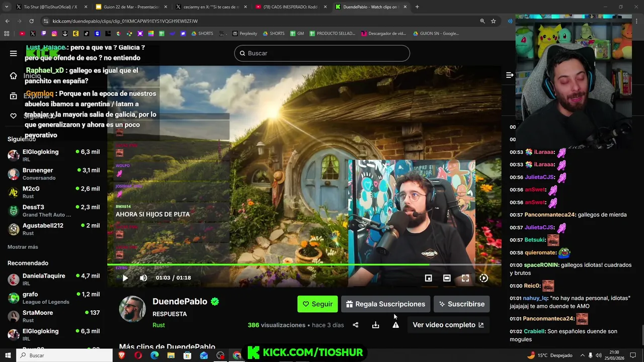Open DessT3 channel in sidebar
This screenshot has width=644, height=362.
(54, 211)
